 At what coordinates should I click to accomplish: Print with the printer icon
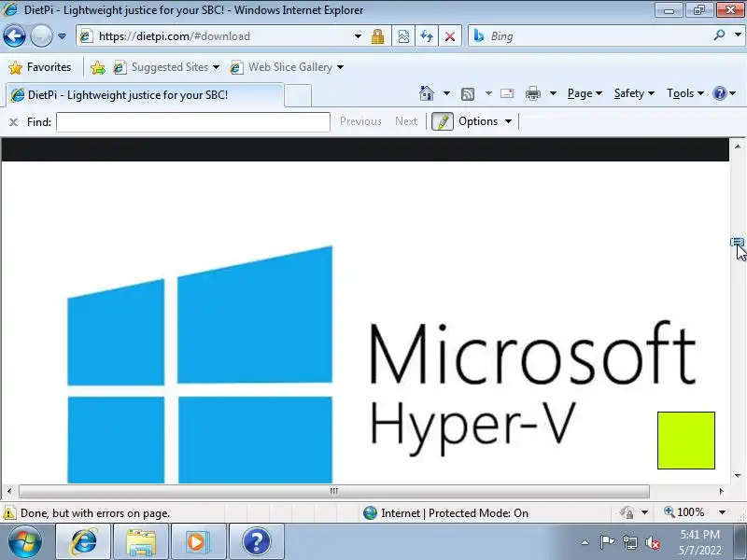(x=532, y=93)
